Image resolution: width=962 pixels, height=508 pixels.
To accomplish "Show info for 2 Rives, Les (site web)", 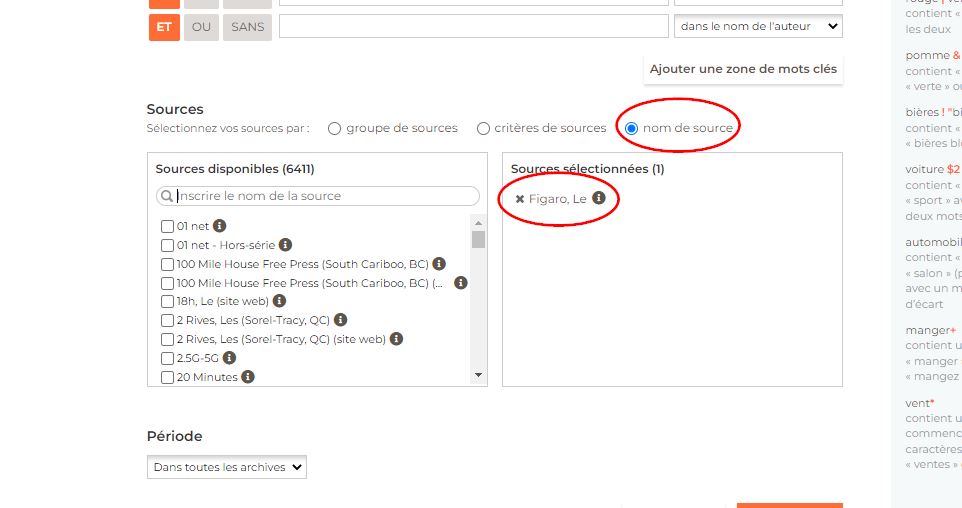I will click(x=396, y=339).
